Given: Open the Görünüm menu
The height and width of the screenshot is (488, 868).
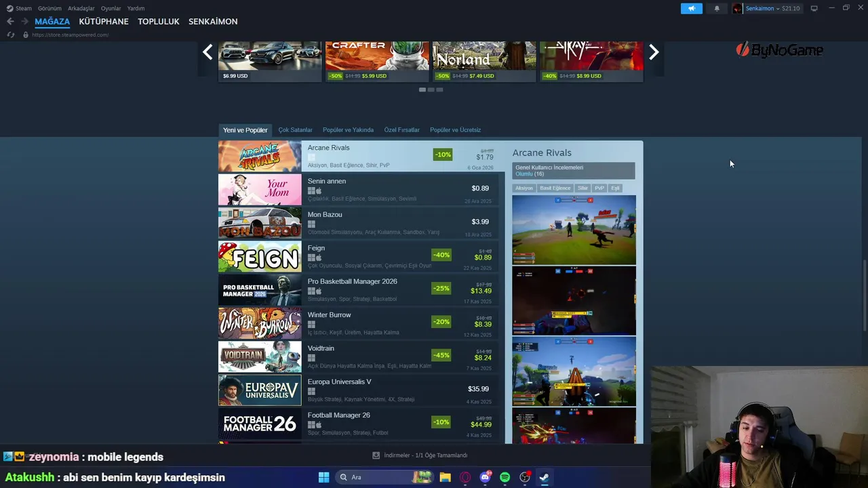Looking at the screenshot, I should 50,8.
